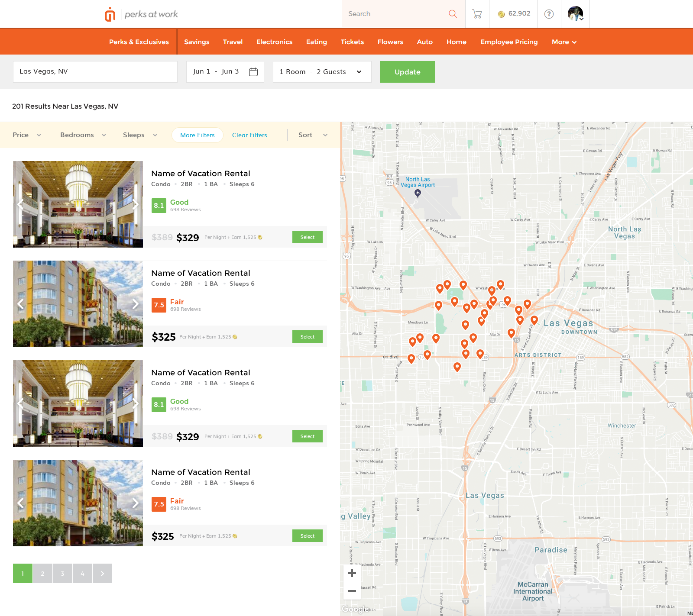This screenshot has height=616, width=693.
Task: Click the North Las Vegas Airport marker
Action: point(418,193)
